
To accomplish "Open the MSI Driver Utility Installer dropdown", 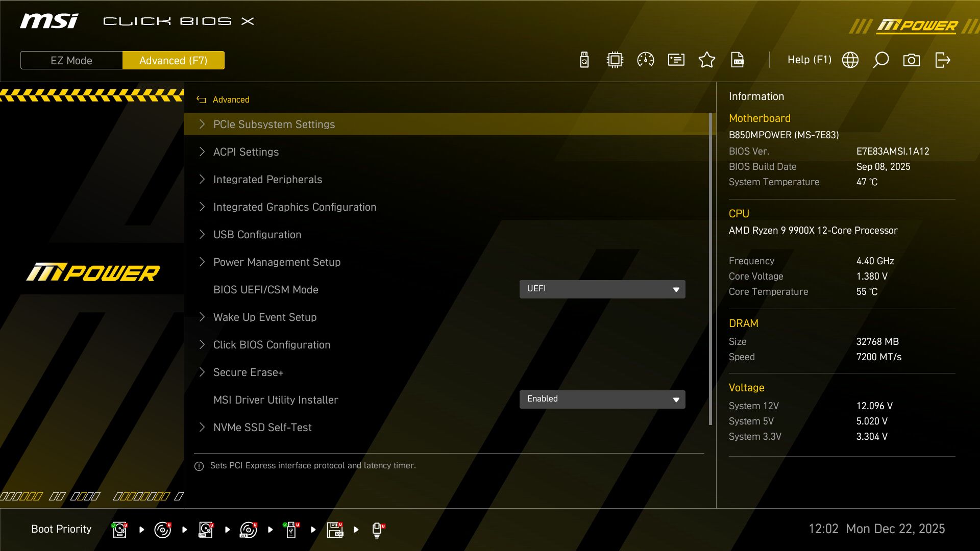I will coord(602,399).
